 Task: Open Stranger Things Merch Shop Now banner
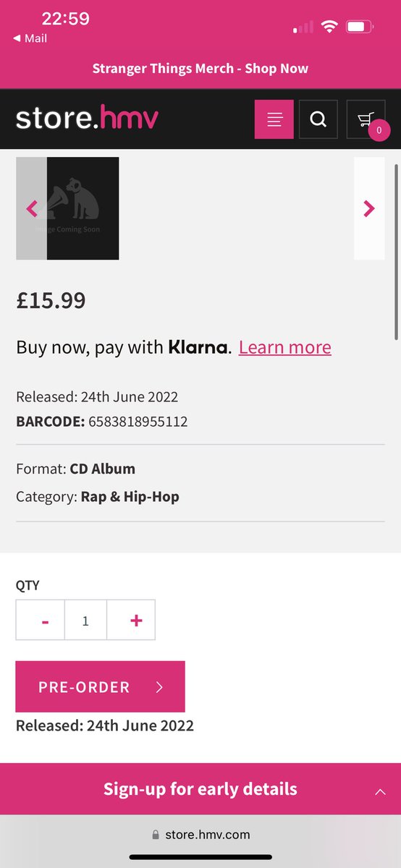pyautogui.click(x=200, y=69)
